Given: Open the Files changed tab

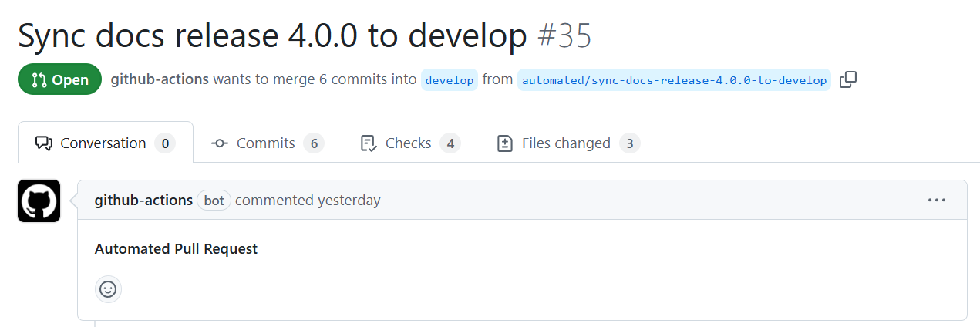Looking at the screenshot, I should tap(568, 143).
